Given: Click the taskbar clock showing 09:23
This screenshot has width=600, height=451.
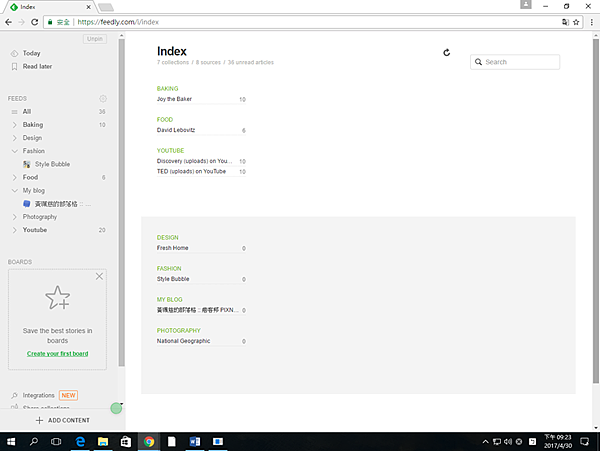Looking at the screenshot, I should (x=558, y=441).
